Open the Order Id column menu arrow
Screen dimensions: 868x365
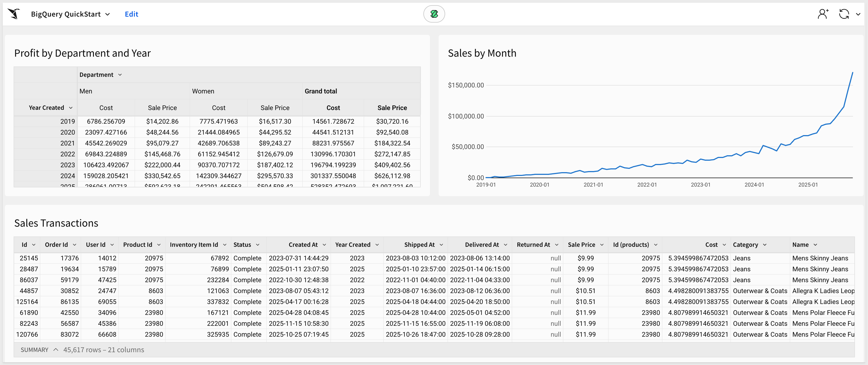pyautogui.click(x=75, y=245)
